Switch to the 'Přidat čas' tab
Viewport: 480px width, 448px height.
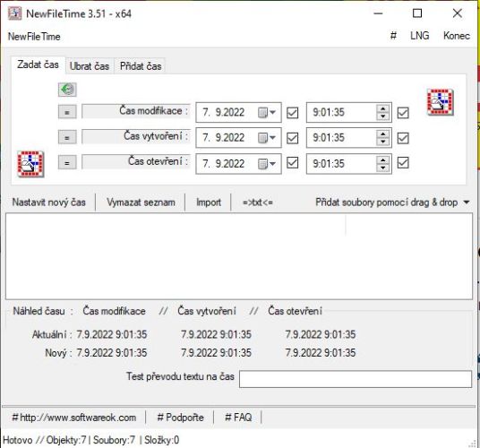[x=141, y=65]
